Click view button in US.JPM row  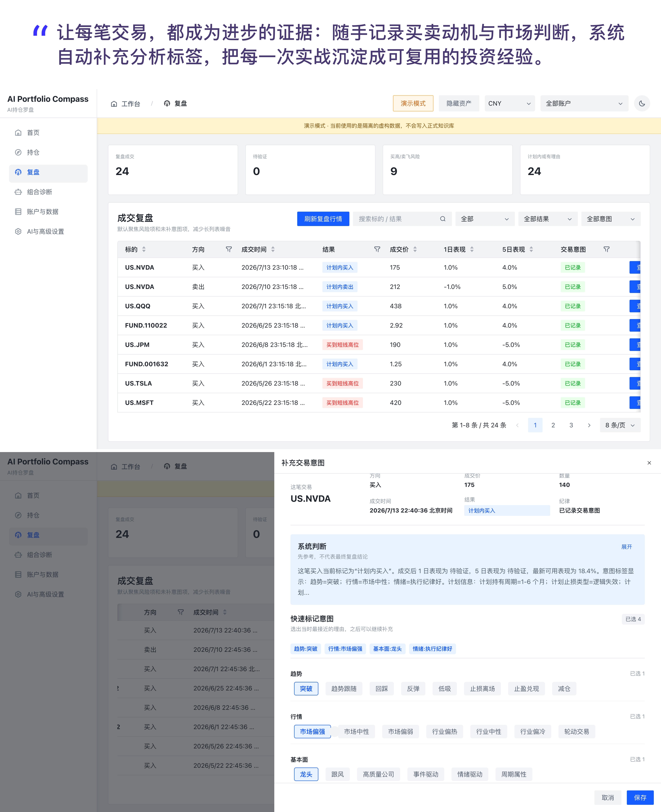point(635,345)
